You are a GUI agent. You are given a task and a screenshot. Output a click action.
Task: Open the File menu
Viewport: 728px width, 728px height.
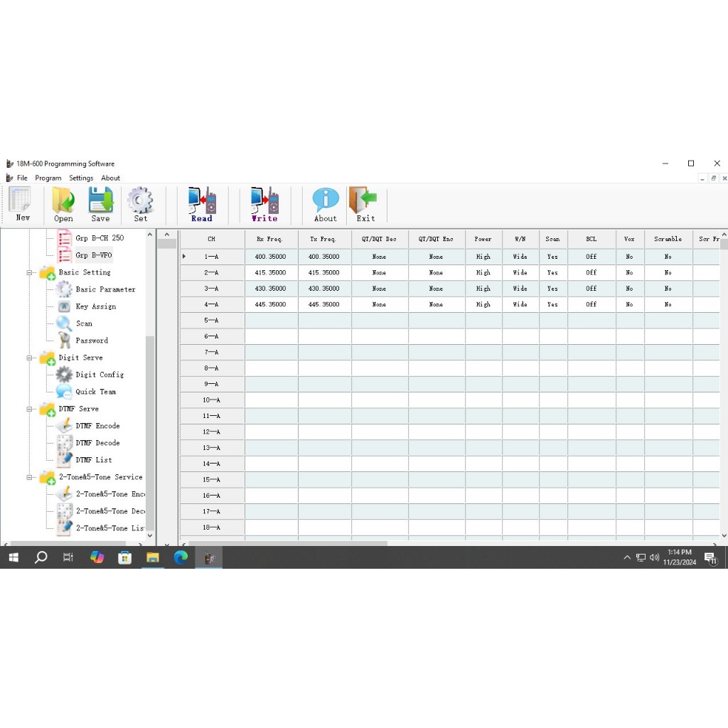pos(22,178)
